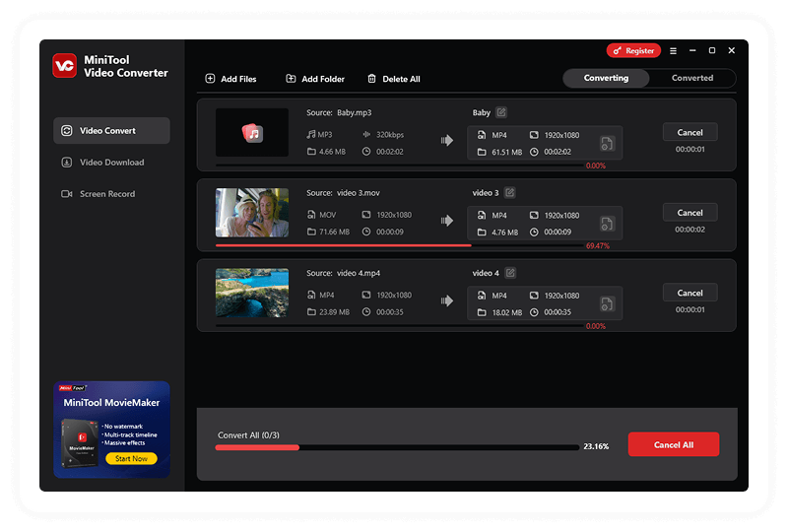The height and width of the screenshot is (532, 788).
Task: Click the edit name icon beside Baby
Action: coord(501,112)
